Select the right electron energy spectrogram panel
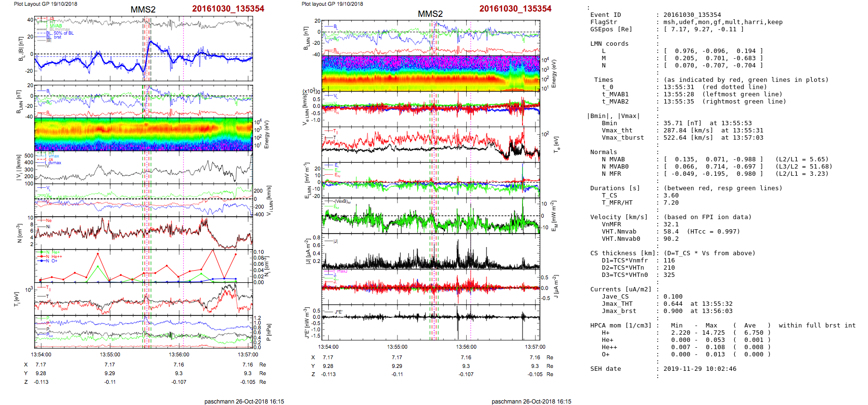 click(x=430, y=73)
